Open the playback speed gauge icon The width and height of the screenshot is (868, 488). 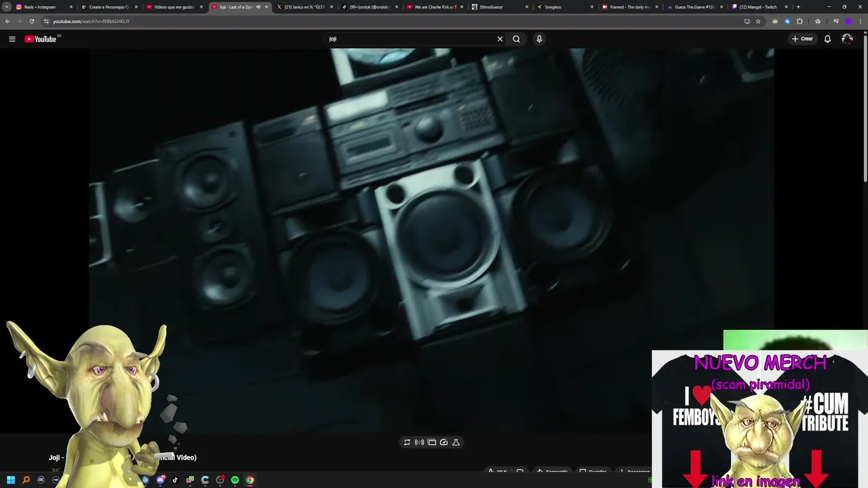443,442
